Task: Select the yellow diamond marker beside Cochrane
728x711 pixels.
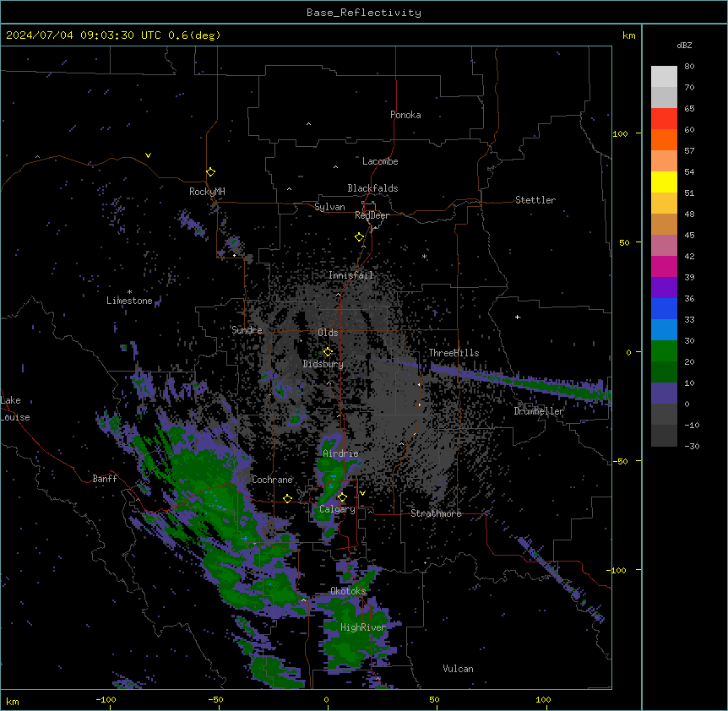Action: tap(287, 499)
